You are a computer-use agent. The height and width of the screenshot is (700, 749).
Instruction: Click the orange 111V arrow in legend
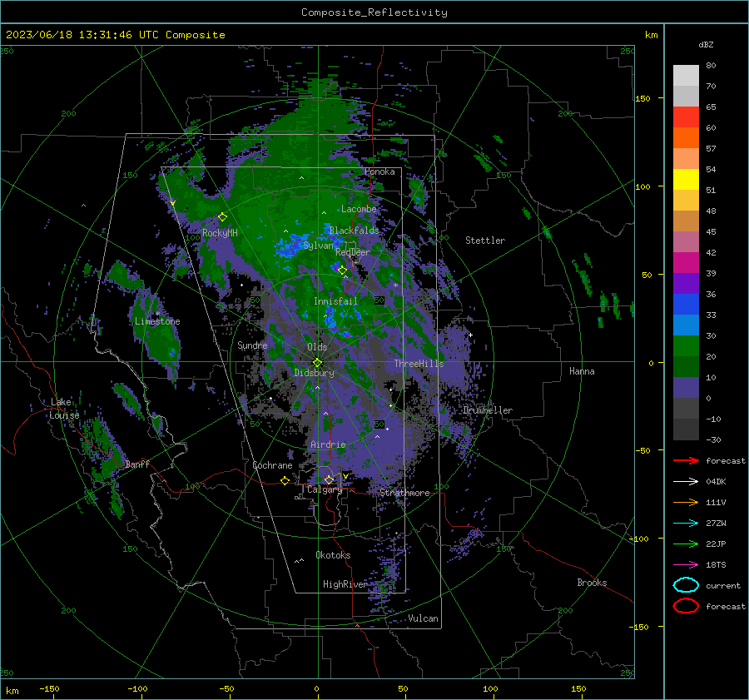[x=686, y=502]
